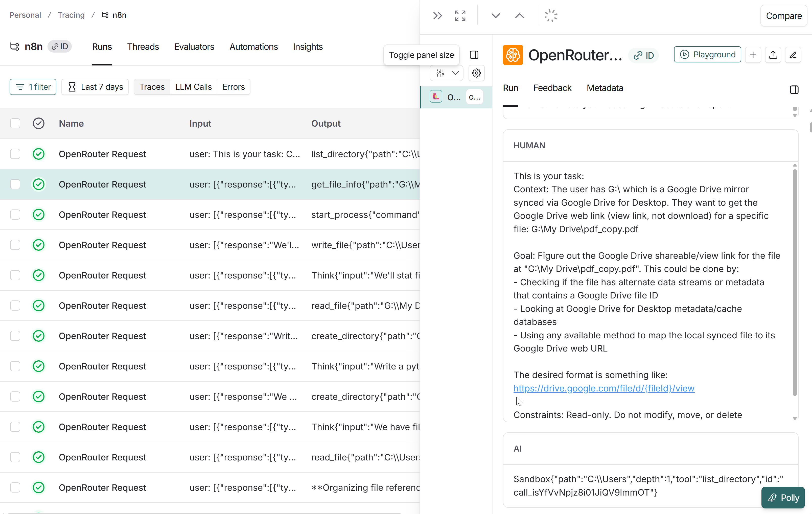Collapse run panel with double chevron icon
812x514 pixels.
[x=437, y=15]
